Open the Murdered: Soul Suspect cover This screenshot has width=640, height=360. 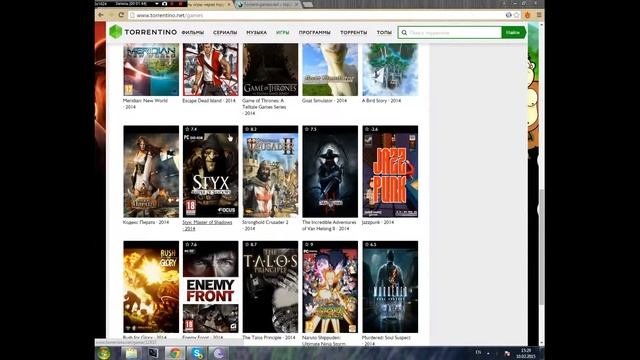click(390, 287)
